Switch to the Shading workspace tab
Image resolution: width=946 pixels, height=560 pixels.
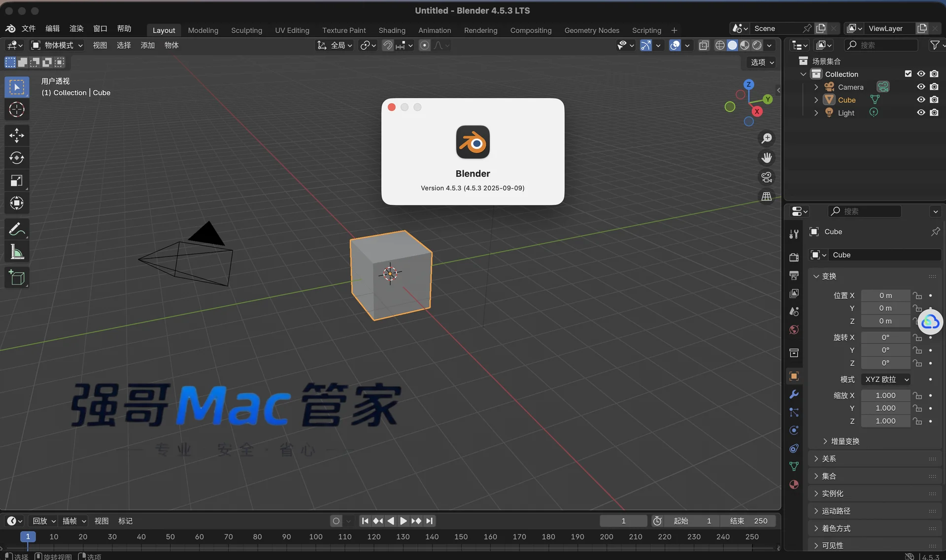click(392, 30)
